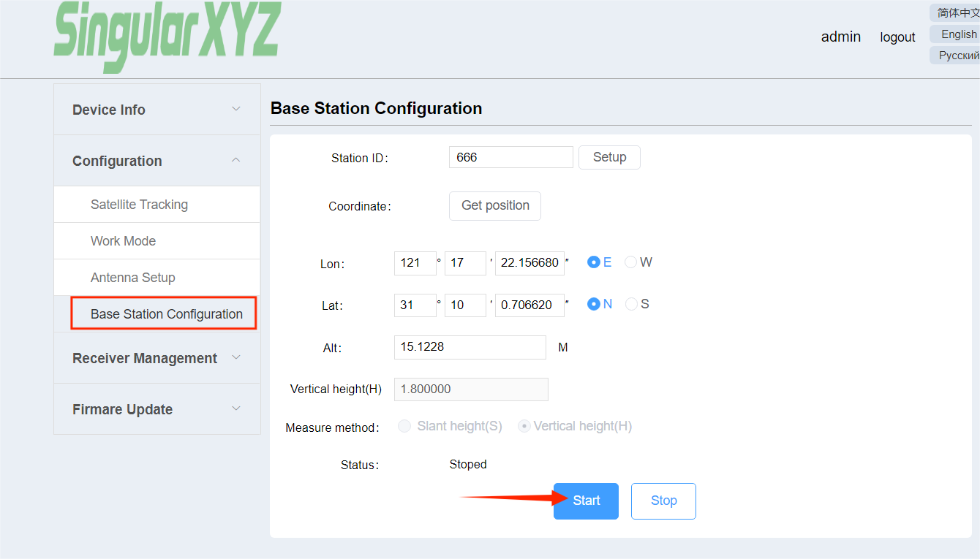Click Setup next to Station ID
Viewport: 980px width, 559px height.
point(609,158)
